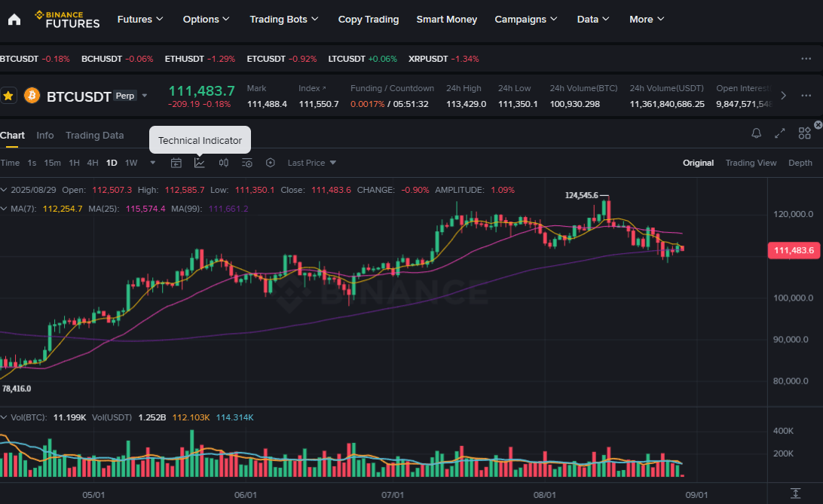Click Funding / Countdown label

pos(392,88)
